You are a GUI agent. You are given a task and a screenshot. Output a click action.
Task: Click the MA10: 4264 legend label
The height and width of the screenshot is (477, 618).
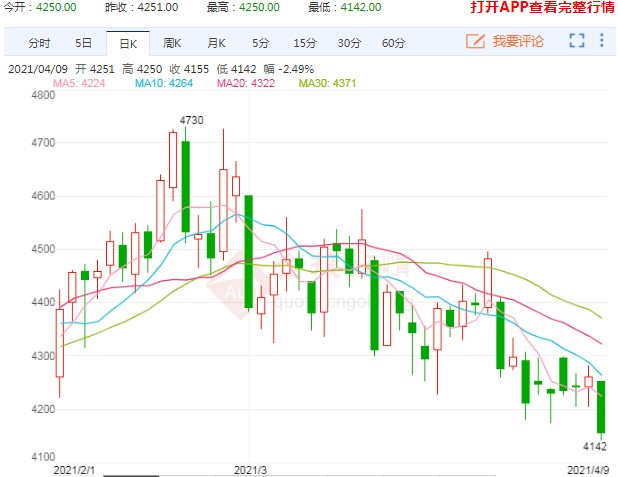164,83
